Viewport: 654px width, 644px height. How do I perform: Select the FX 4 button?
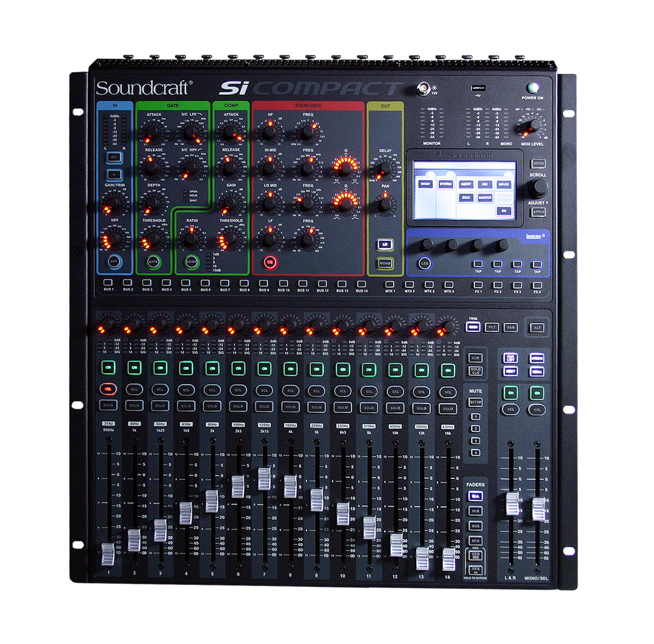(x=537, y=285)
